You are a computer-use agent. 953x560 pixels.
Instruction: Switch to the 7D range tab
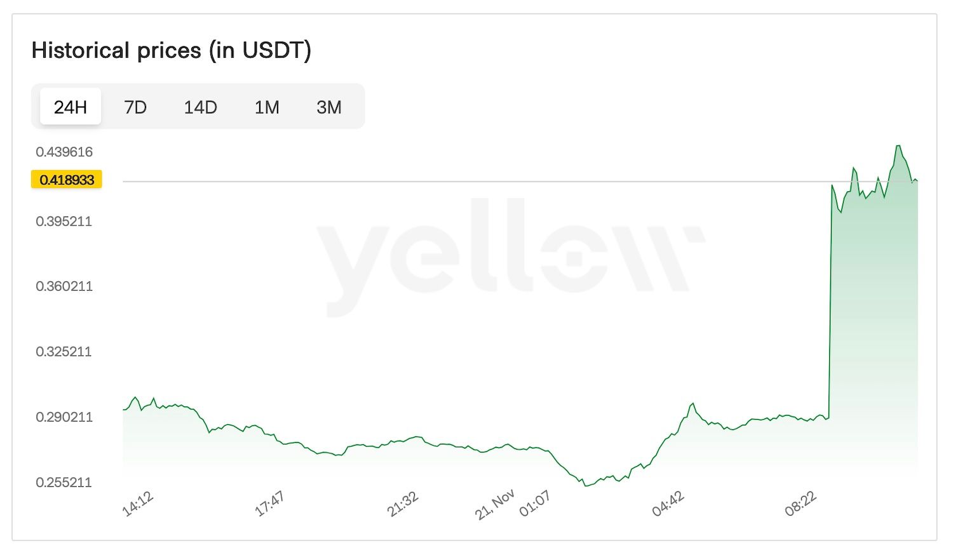click(135, 107)
